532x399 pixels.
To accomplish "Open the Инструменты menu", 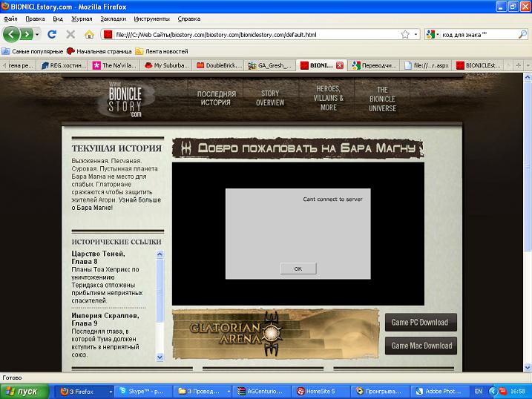I will pyautogui.click(x=151, y=19).
